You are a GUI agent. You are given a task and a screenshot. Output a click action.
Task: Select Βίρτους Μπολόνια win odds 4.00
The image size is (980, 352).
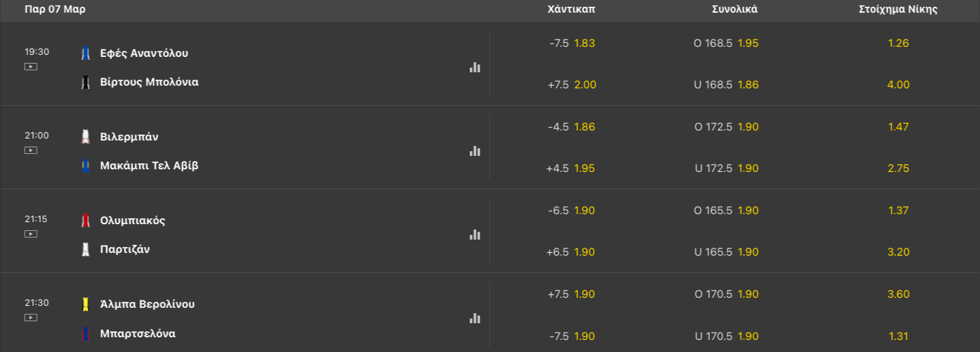898,85
